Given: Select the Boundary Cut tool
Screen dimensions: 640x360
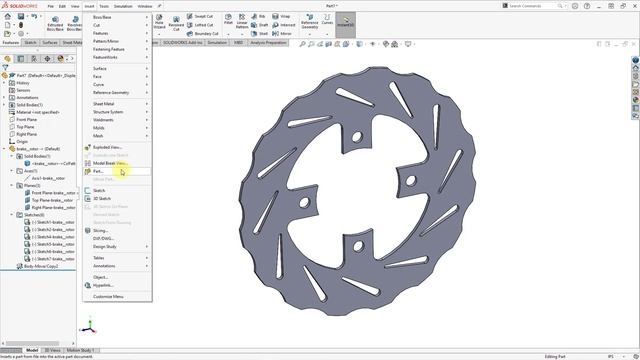Looking at the screenshot, I should 202,33.
